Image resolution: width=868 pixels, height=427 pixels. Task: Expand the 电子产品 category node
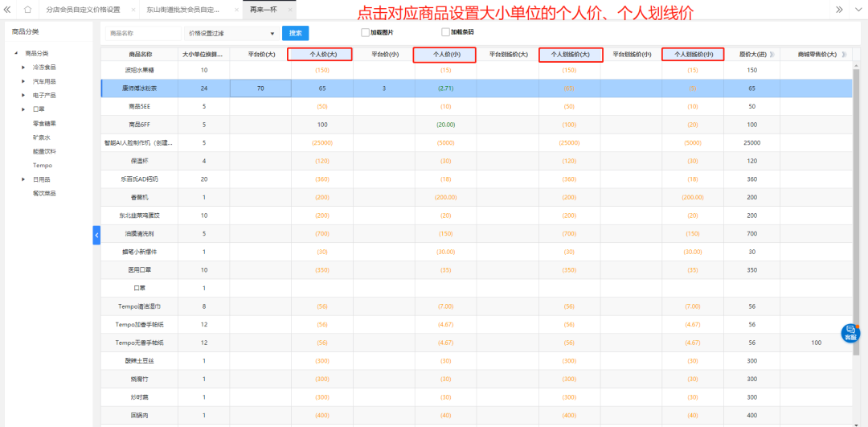pos(23,96)
